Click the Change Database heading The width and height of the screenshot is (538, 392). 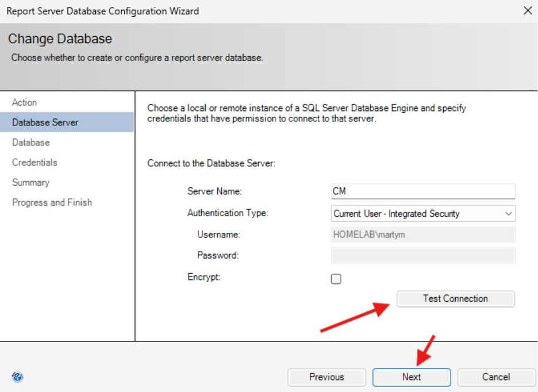(x=60, y=39)
